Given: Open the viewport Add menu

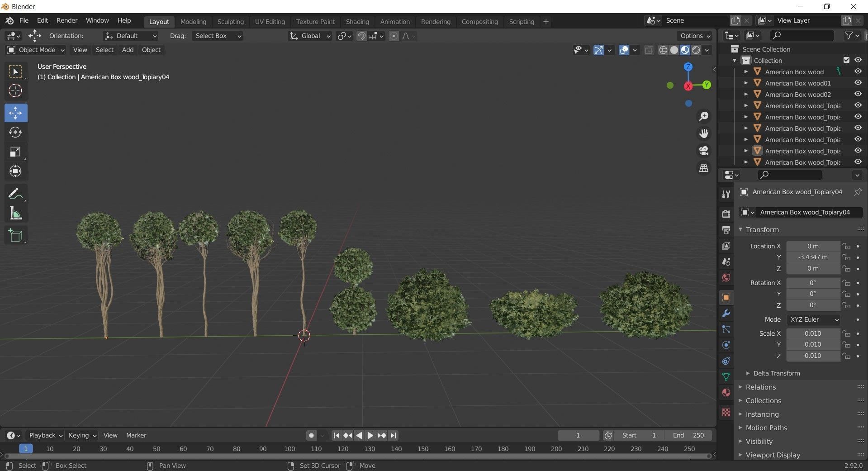Looking at the screenshot, I should pyautogui.click(x=128, y=50).
